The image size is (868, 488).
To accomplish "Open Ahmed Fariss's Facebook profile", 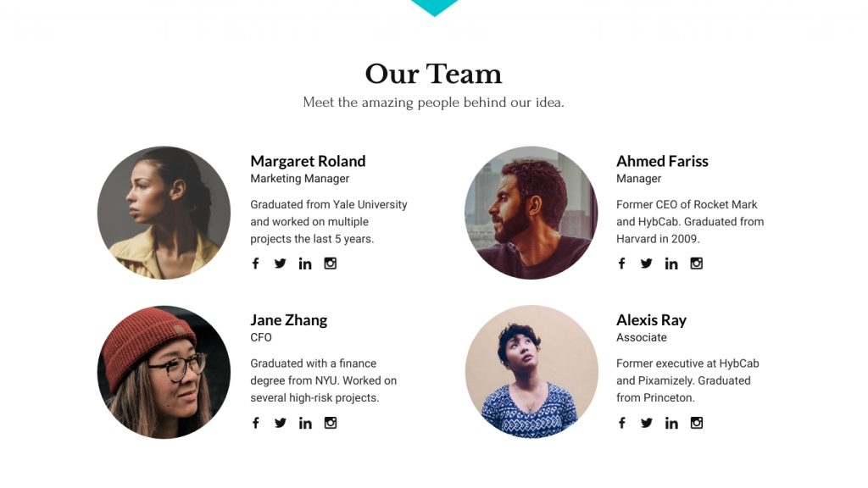I will [621, 263].
